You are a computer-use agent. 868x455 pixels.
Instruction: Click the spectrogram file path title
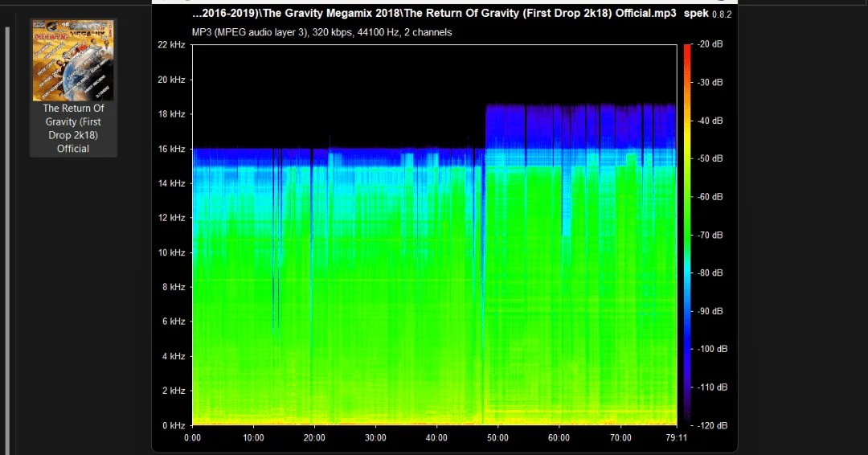[434, 14]
